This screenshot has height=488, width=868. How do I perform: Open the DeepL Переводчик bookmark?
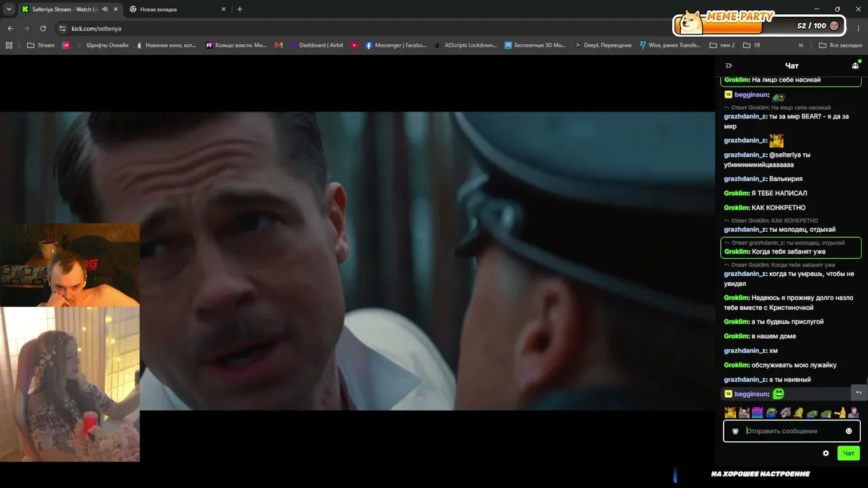603,45
